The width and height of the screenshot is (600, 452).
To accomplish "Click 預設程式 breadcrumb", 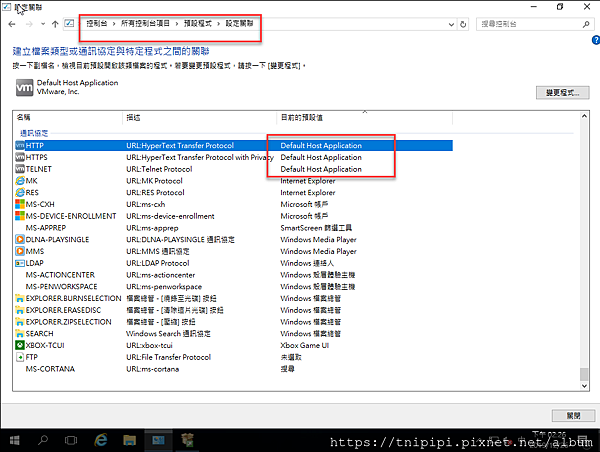I will pos(197,23).
